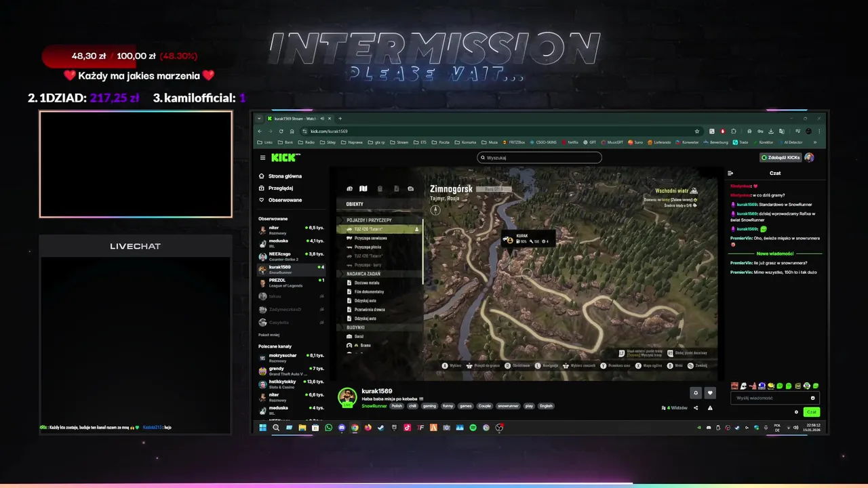Screen dimensions: 868x488
Task: Open the Bank bookmarks folder
Action: pyautogui.click(x=285, y=142)
